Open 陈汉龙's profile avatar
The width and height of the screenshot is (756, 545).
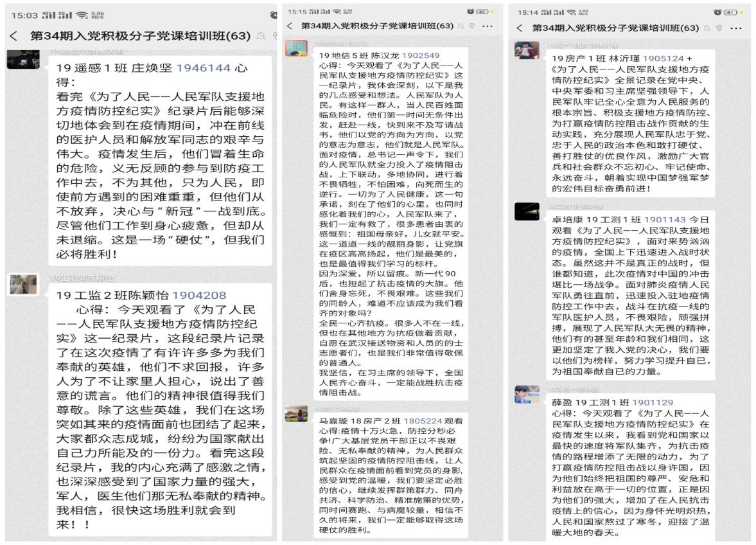click(297, 48)
